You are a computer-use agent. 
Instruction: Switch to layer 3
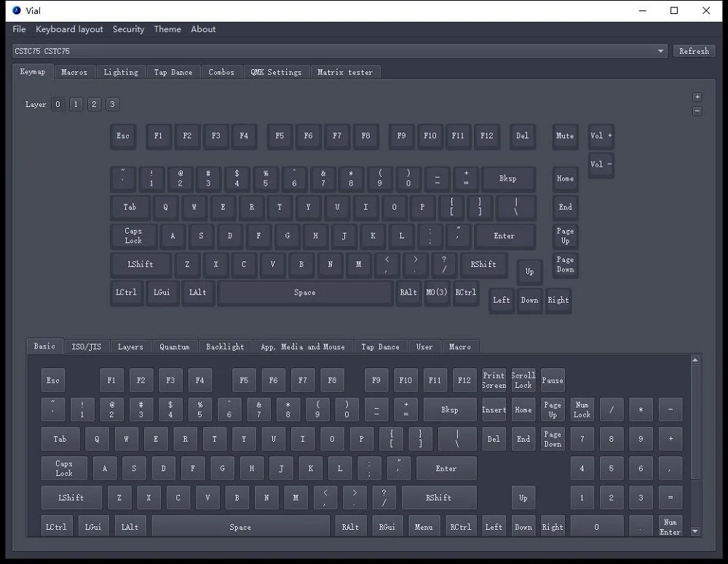(112, 105)
